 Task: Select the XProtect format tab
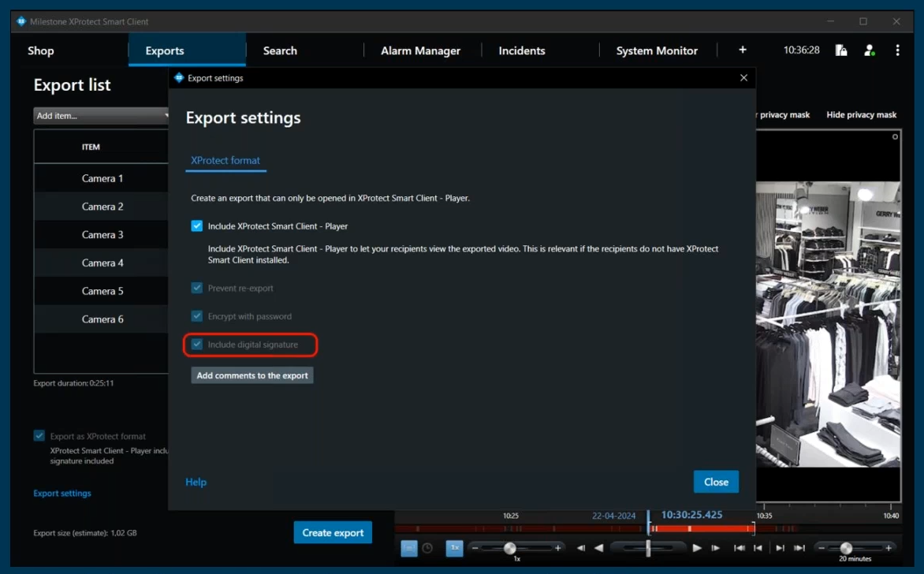pos(225,160)
